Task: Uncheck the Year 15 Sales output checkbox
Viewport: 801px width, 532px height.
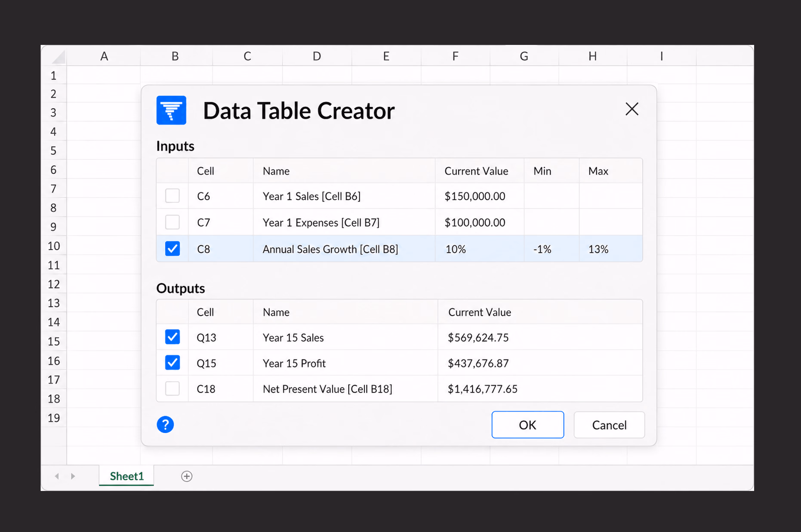Action: 173,337
